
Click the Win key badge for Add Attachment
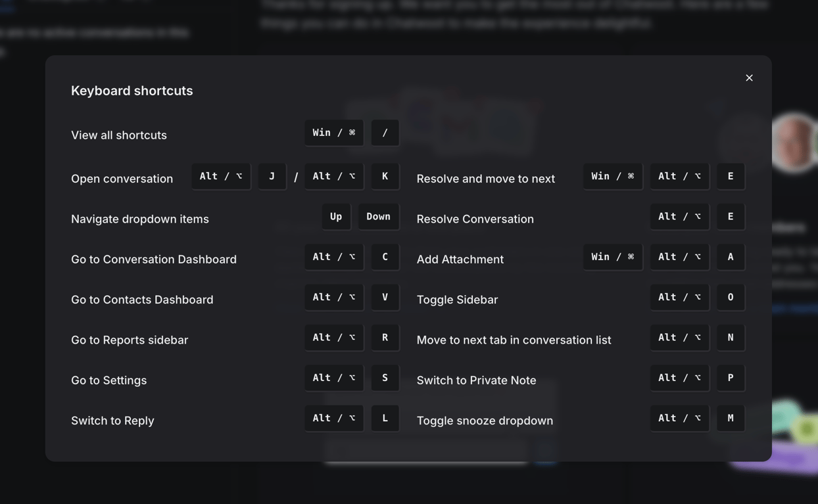pos(613,257)
